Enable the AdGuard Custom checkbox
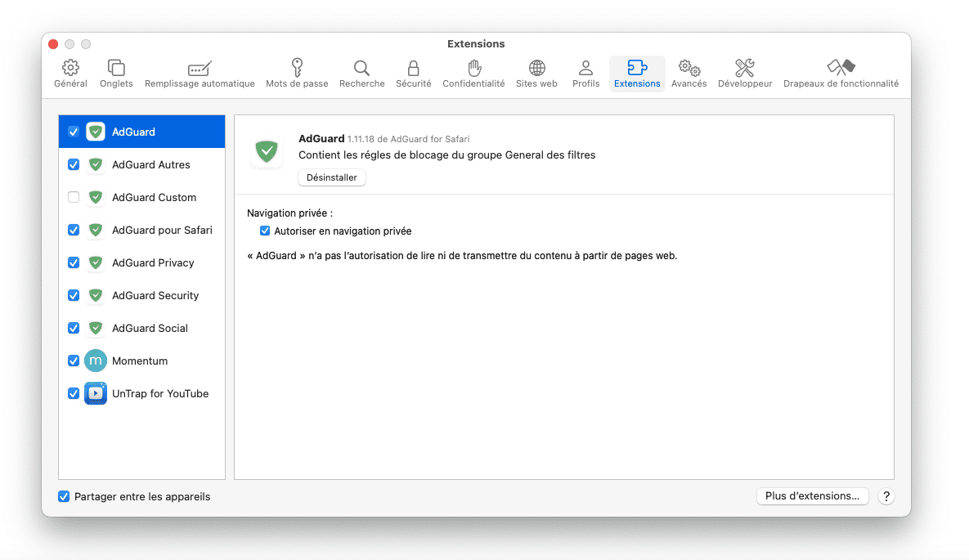This screenshot has height=560, width=969. coord(74,197)
